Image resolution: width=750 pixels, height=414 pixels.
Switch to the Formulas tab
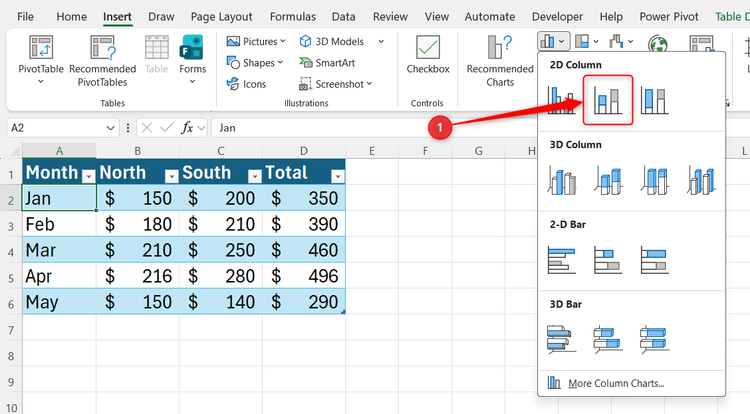293,17
